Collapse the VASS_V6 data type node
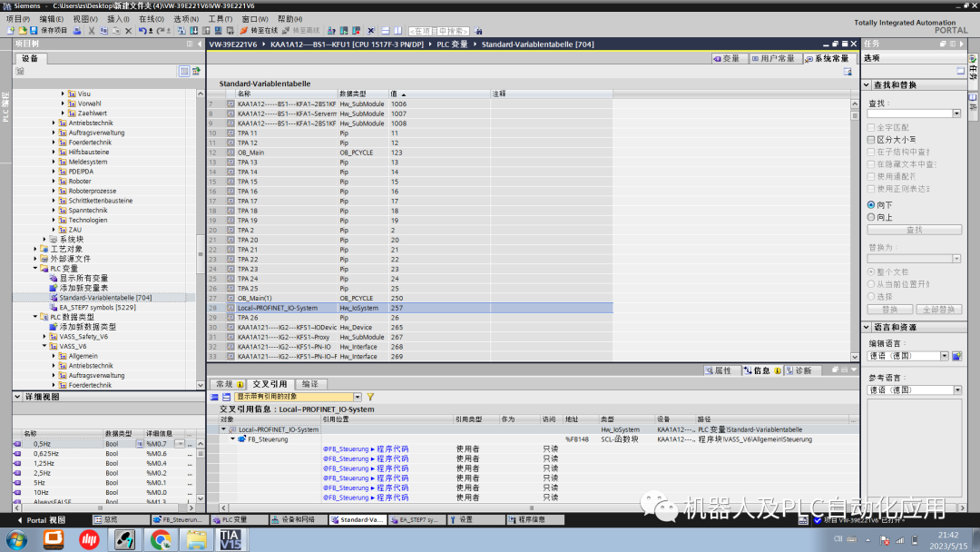 point(44,346)
